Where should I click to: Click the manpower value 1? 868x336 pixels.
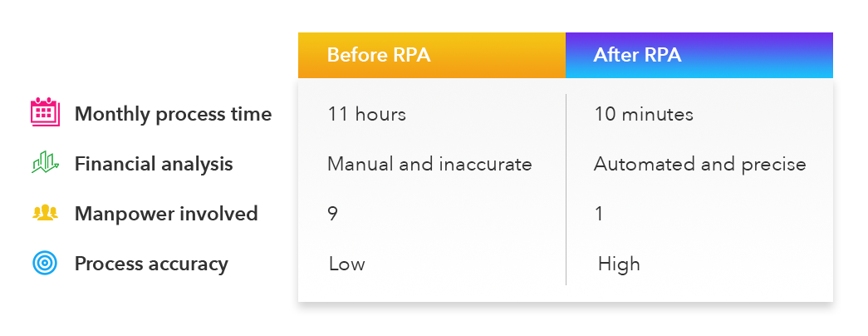coord(599,214)
